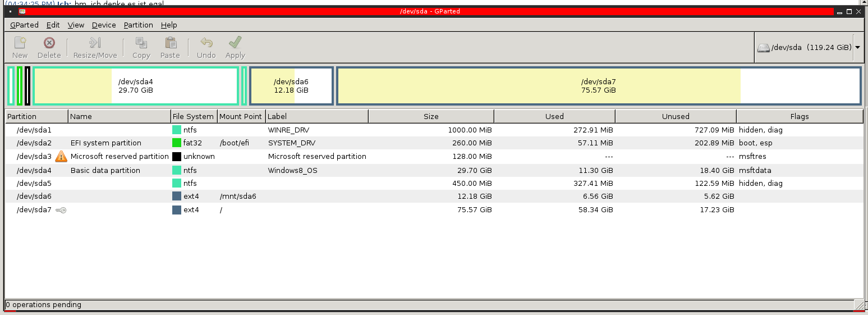Screen dimensions: 868x315
Task: Click the SYSTEM_DRV label cell
Action: [x=292, y=143]
